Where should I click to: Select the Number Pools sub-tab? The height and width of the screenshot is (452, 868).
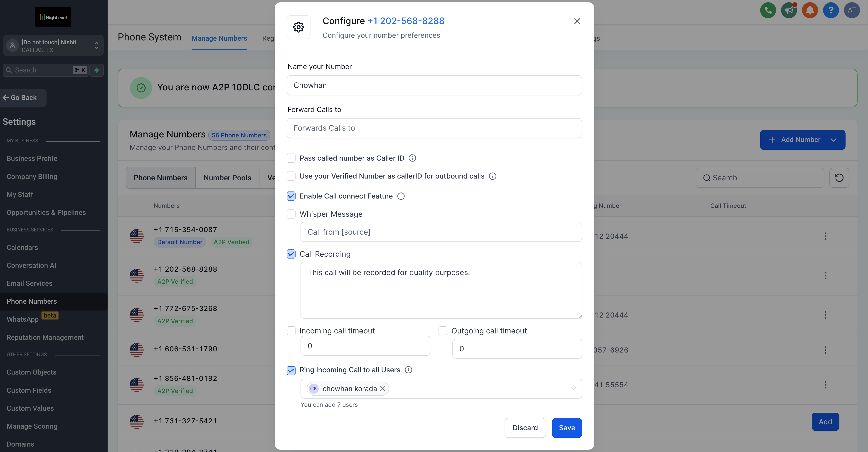click(x=227, y=178)
